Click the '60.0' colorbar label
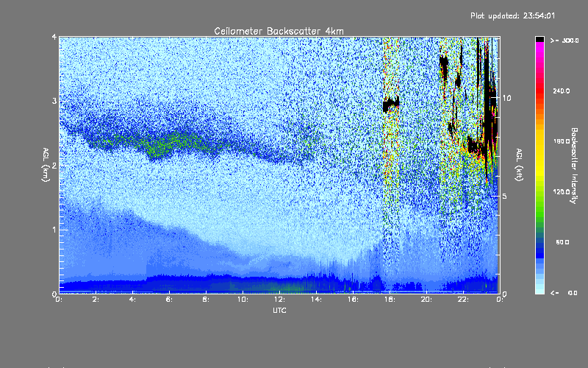588x368 pixels. (x=562, y=242)
